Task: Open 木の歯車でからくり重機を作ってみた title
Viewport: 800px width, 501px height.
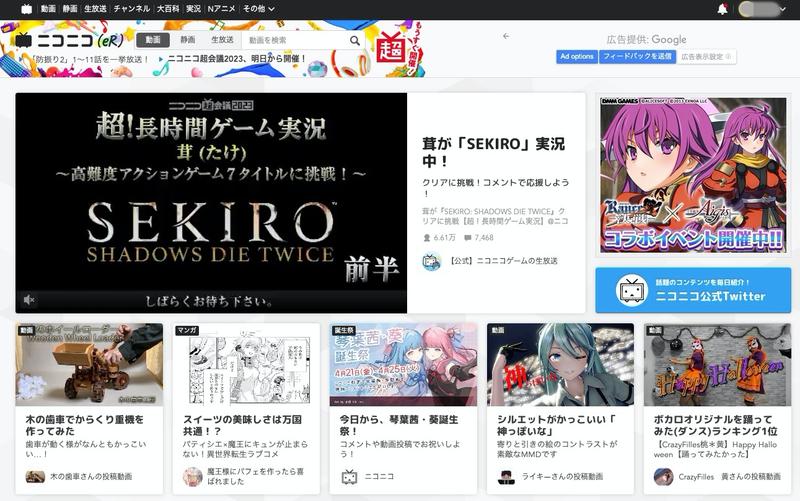Action: 85,425
